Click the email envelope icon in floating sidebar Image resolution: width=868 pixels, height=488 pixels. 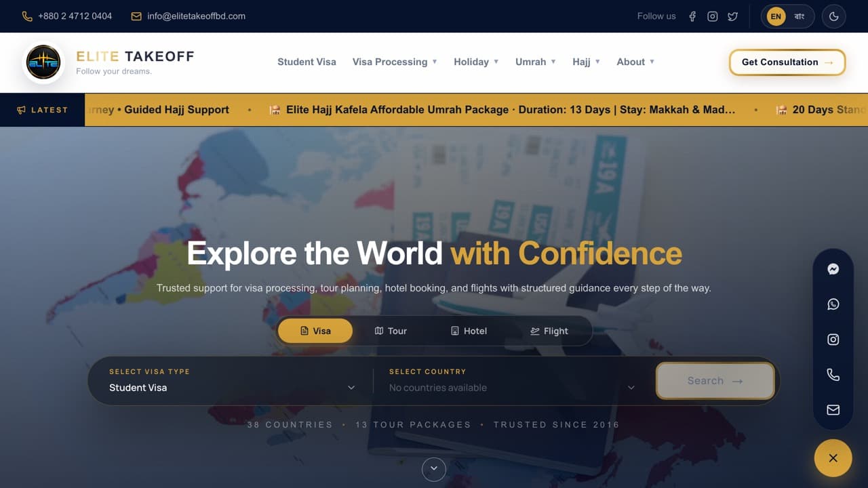click(x=833, y=410)
